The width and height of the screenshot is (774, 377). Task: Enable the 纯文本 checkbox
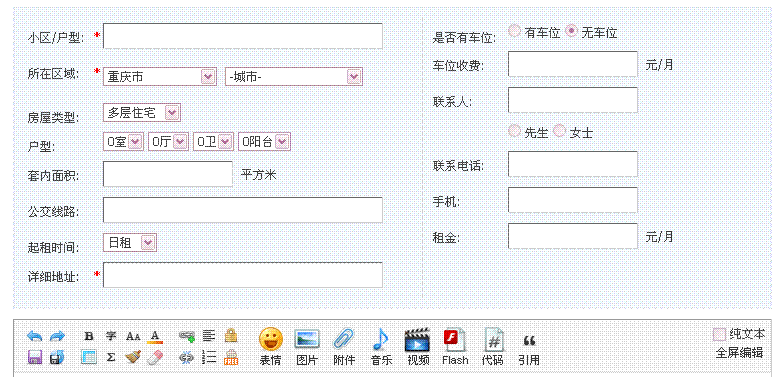click(720, 335)
